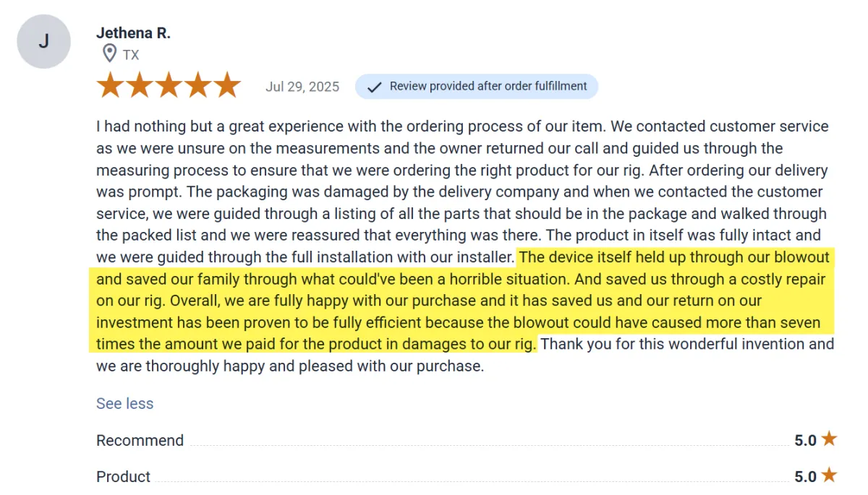868x495 pixels.
Task: Click the Jul 29, 2025 review date
Action: tap(302, 87)
